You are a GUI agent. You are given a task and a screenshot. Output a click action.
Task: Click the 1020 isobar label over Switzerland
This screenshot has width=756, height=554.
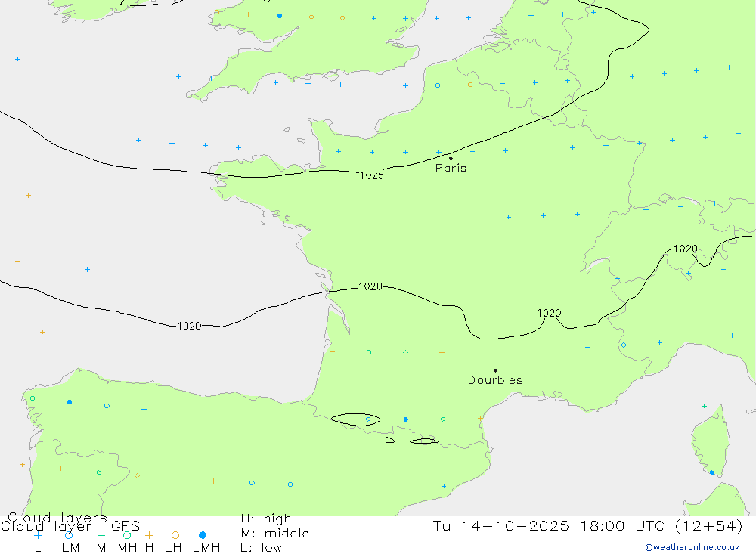pos(685,249)
